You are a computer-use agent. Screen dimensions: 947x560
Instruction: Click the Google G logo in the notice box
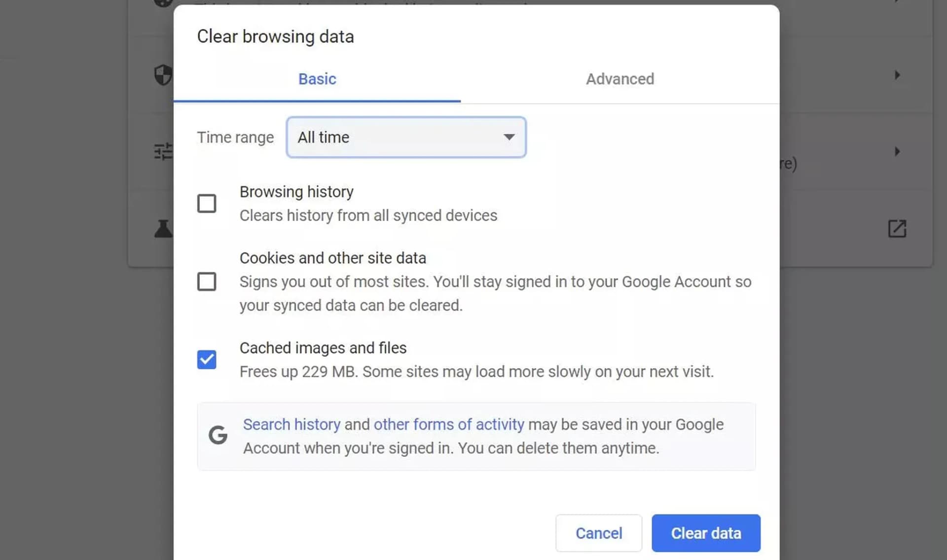(218, 435)
